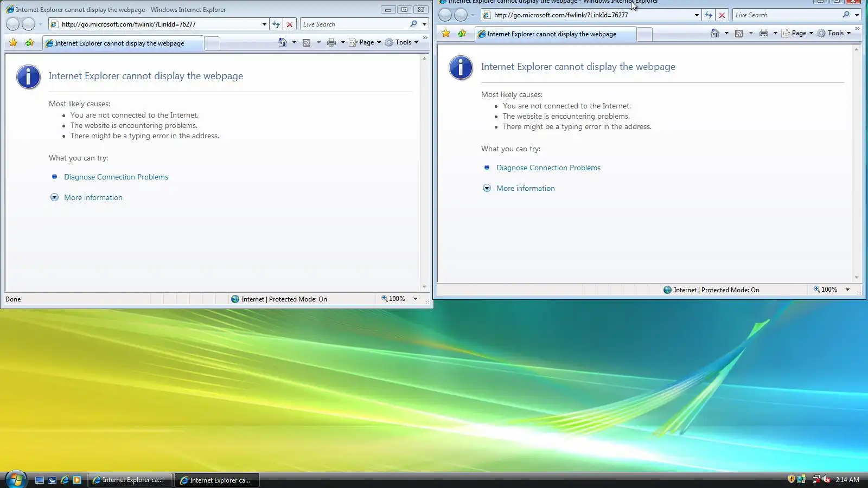
Task: Select the page tab in right IE window
Action: tap(556, 34)
